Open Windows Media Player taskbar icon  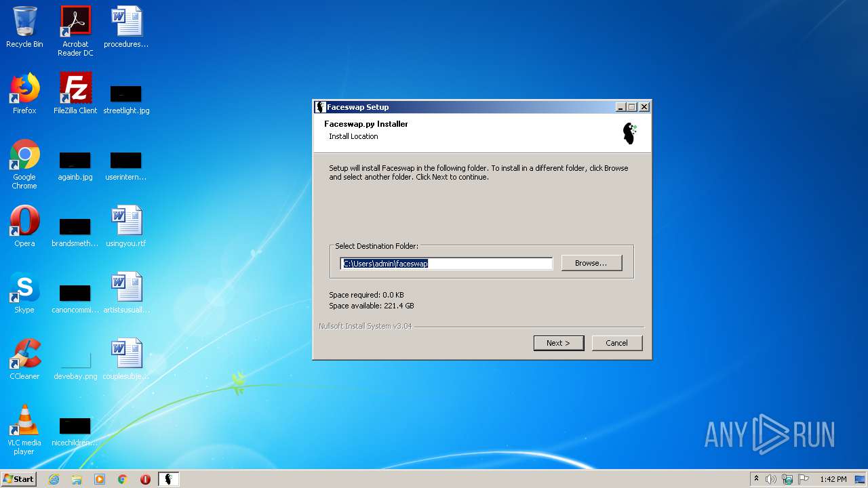pyautogui.click(x=100, y=479)
